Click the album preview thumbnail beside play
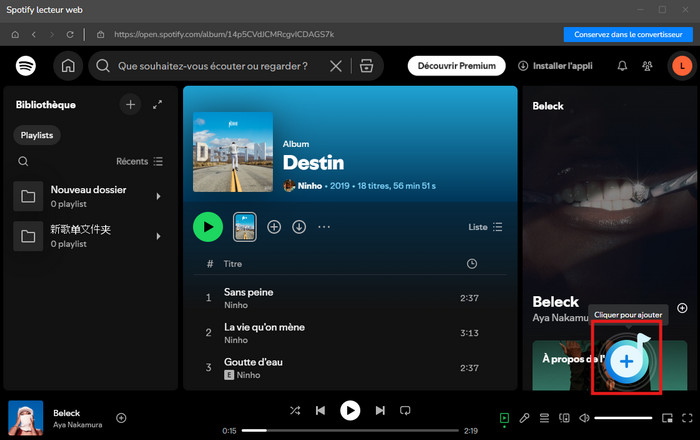Image resolution: width=700 pixels, height=440 pixels. [245, 227]
